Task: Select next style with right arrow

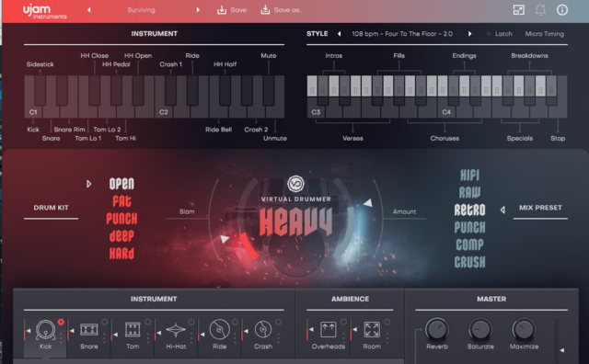Action: [469, 34]
